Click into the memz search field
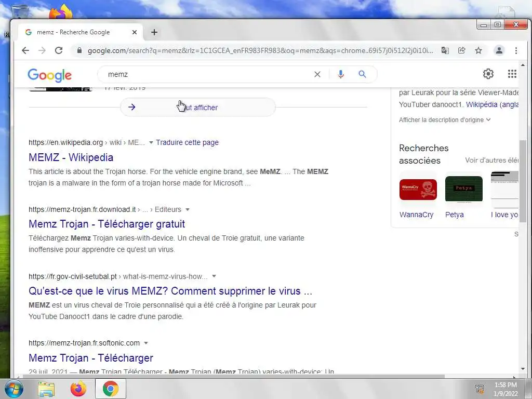The image size is (532, 399). (x=207, y=74)
